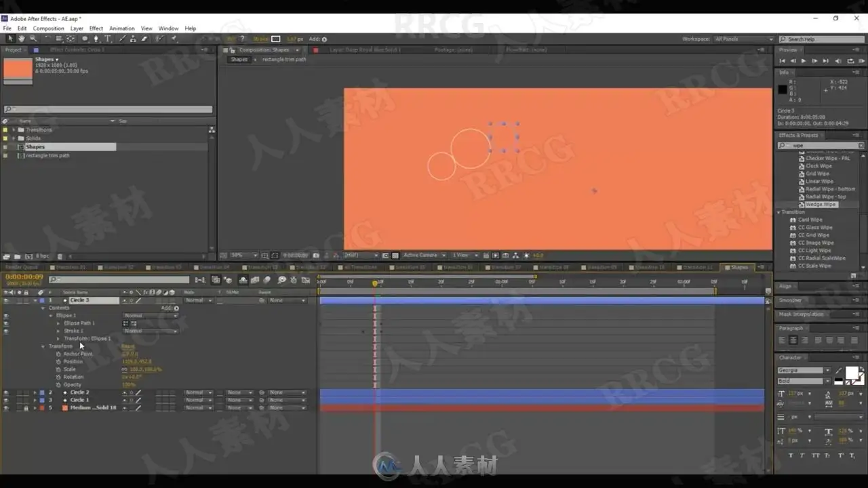Select the Wedge Wipe effect preset

click(821, 205)
